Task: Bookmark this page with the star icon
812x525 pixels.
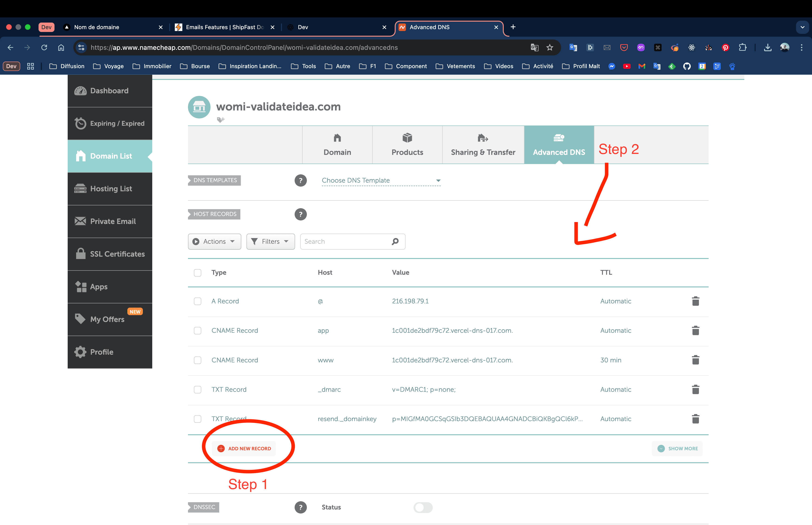Action: point(550,47)
